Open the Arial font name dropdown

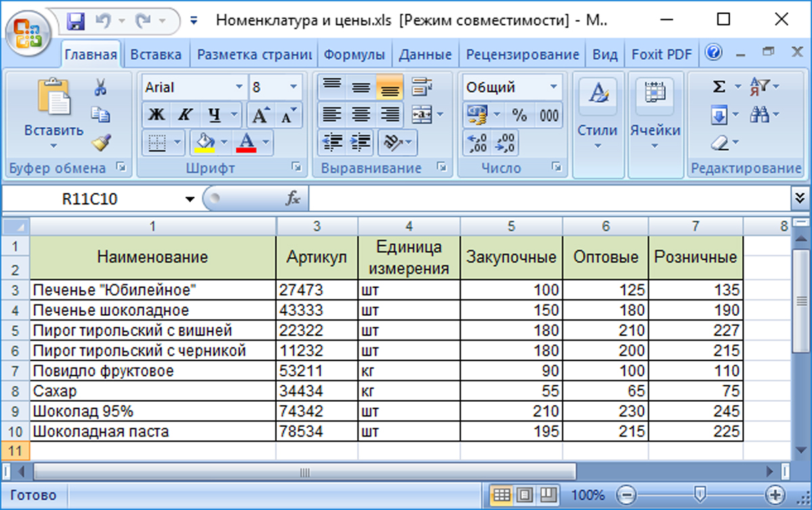[239, 87]
